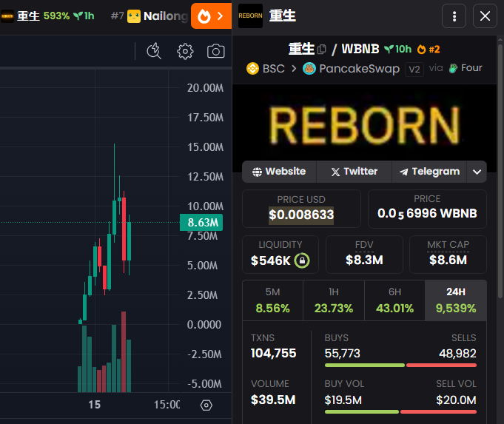Click the 8.63M current price label

click(x=201, y=222)
